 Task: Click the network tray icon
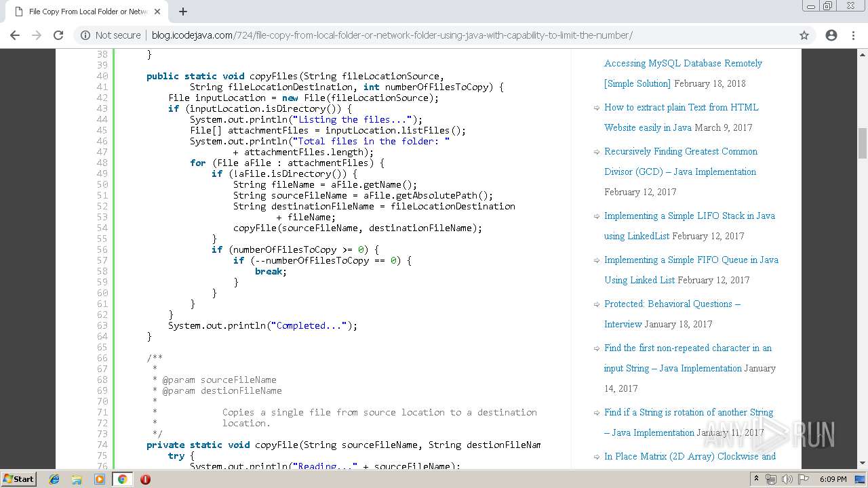pos(771,479)
